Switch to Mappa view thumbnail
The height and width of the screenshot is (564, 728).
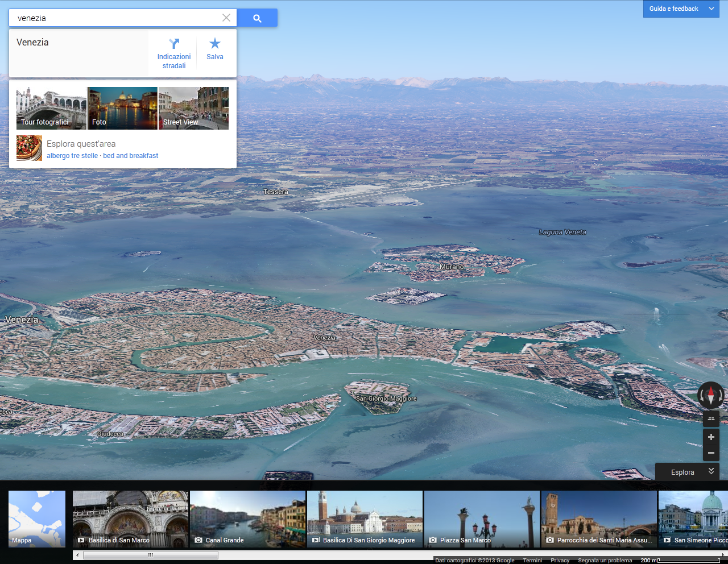pyautogui.click(x=37, y=519)
